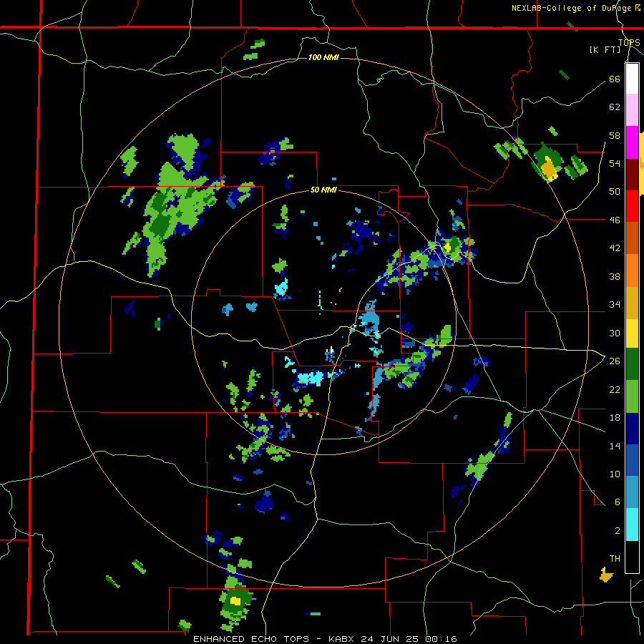Click the '6' legend value

click(618, 502)
